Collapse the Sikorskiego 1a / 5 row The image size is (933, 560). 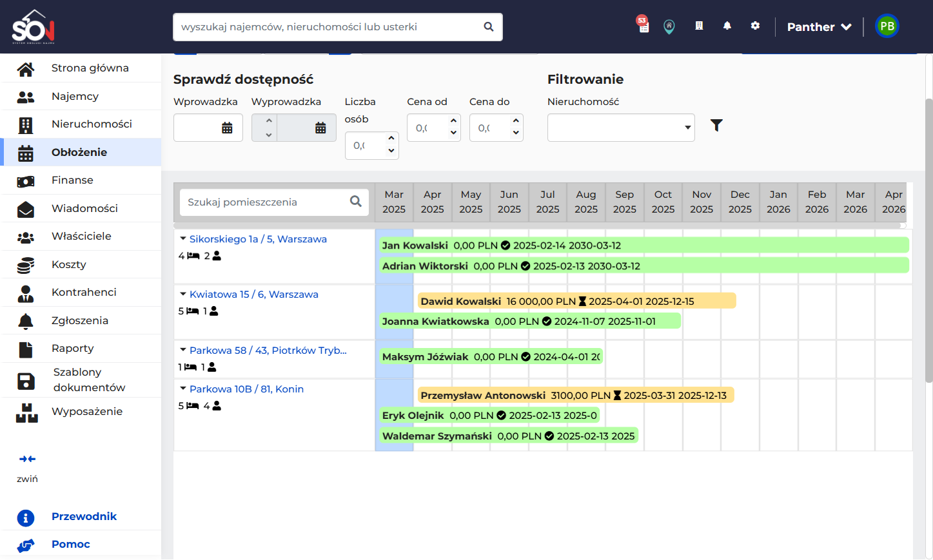pyautogui.click(x=183, y=239)
